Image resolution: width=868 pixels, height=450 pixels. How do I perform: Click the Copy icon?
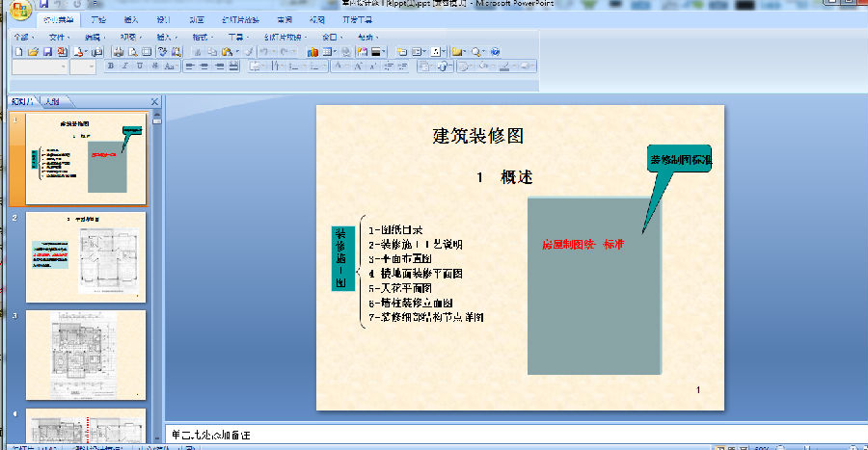coord(212,52)
